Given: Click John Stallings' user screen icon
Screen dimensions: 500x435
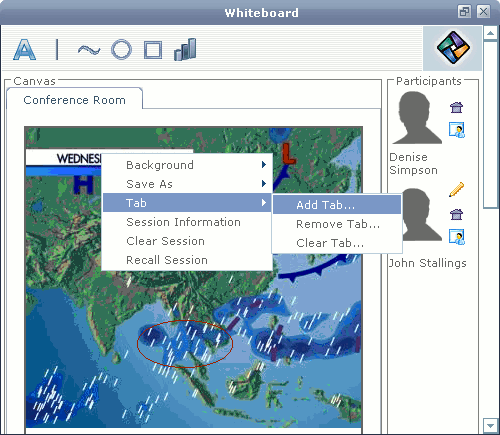Looking at the screenshot, I should (457, 236).
